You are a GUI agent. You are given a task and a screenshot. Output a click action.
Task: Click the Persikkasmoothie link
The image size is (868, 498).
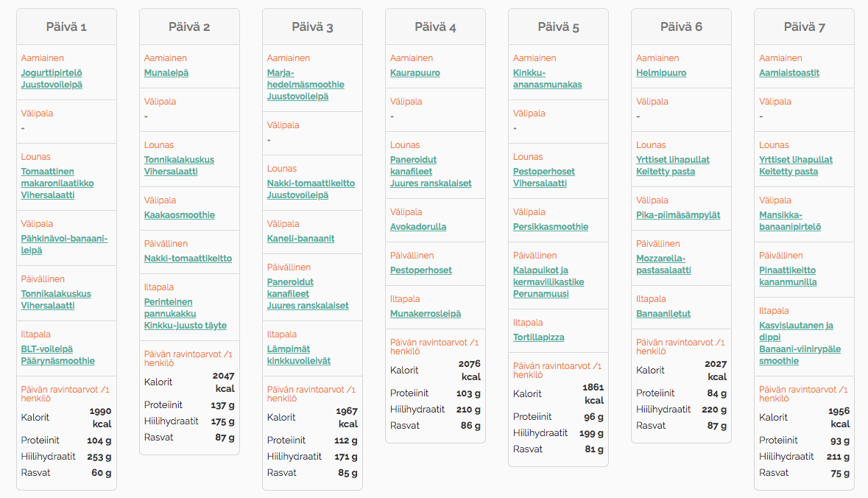pos(550,227)
